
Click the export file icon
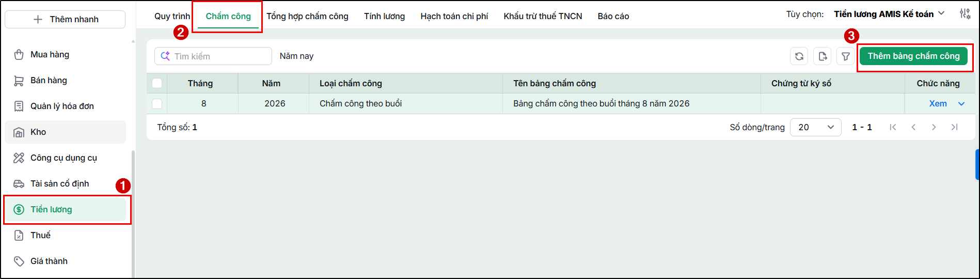coord(823,56)
